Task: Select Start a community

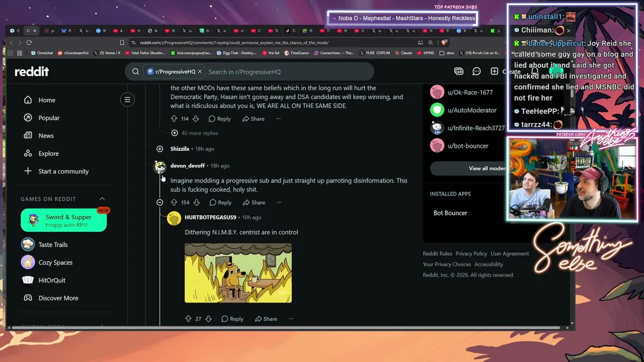Action: point(64,171)
